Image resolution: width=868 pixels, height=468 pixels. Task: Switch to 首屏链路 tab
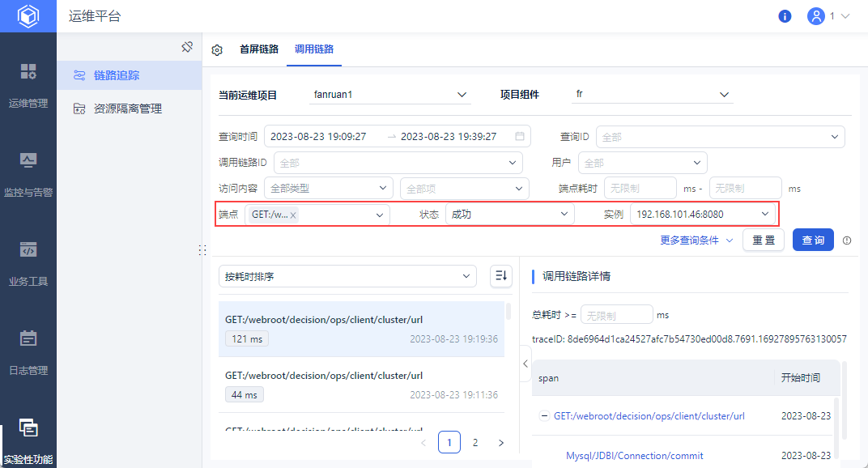[x=258, y=49]
